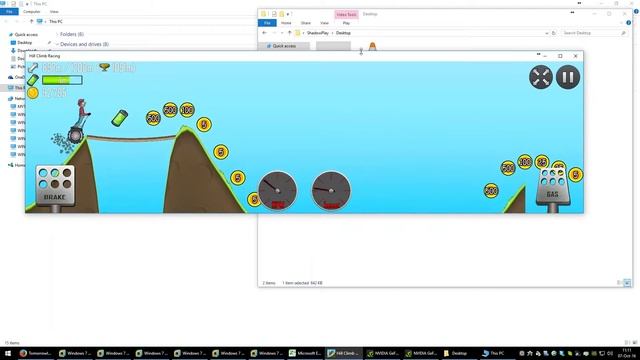The height and width of the screenshot is (360, 640).
Task: Switch Desktop explorer to large icons view
Action: [x=627, y=282]
